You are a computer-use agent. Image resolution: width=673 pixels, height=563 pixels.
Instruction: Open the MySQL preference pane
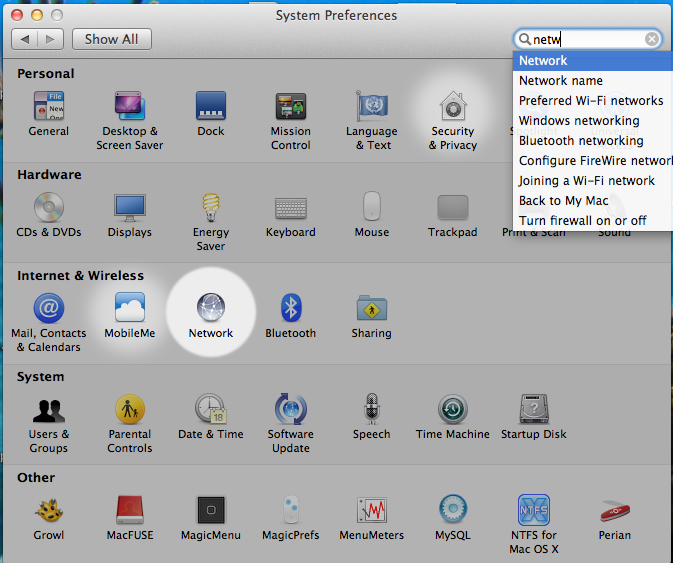[x=453, y=518]
